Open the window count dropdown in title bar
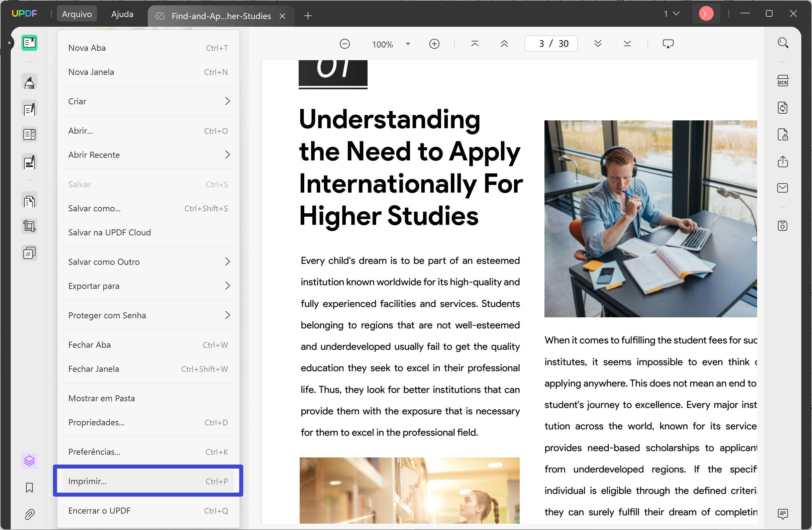The width and height of the screenshot is (812, 530). (672, 14)
